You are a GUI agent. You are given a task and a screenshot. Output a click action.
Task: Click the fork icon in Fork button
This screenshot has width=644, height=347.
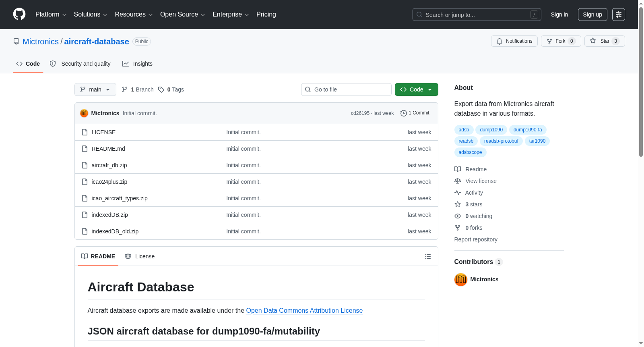549,41
